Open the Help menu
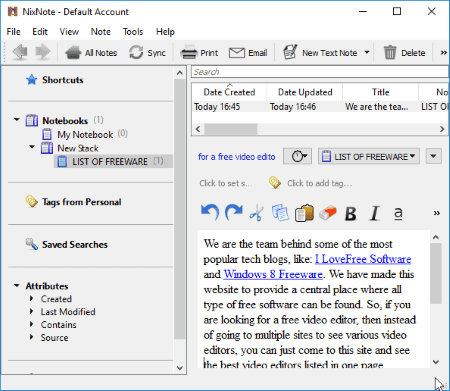The width and height of the screenshot is (450, 391). point(165,32)
